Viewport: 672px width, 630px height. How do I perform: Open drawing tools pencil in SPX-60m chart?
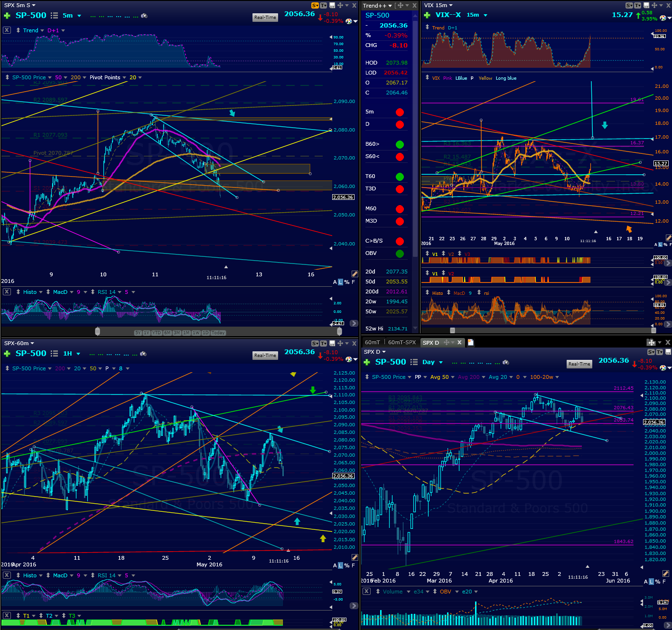click(x=355, y=557)
